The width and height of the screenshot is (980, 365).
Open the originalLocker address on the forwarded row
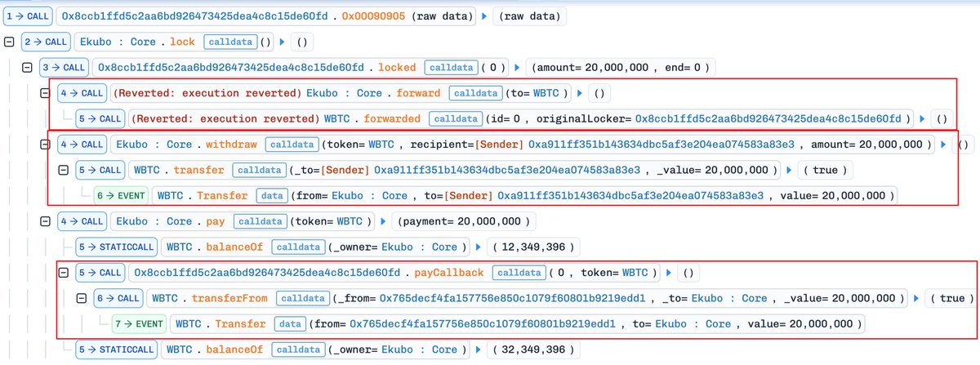[x=768, y=118]
